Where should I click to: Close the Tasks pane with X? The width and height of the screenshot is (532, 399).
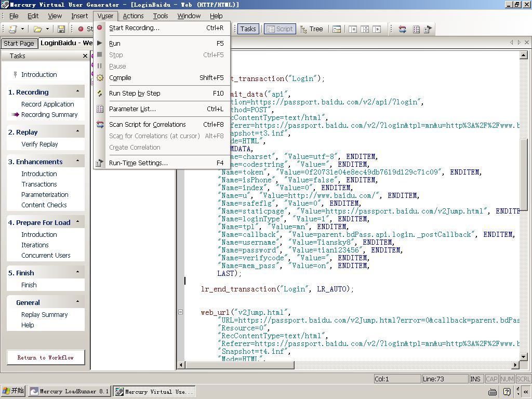click(x=85, y=56)
